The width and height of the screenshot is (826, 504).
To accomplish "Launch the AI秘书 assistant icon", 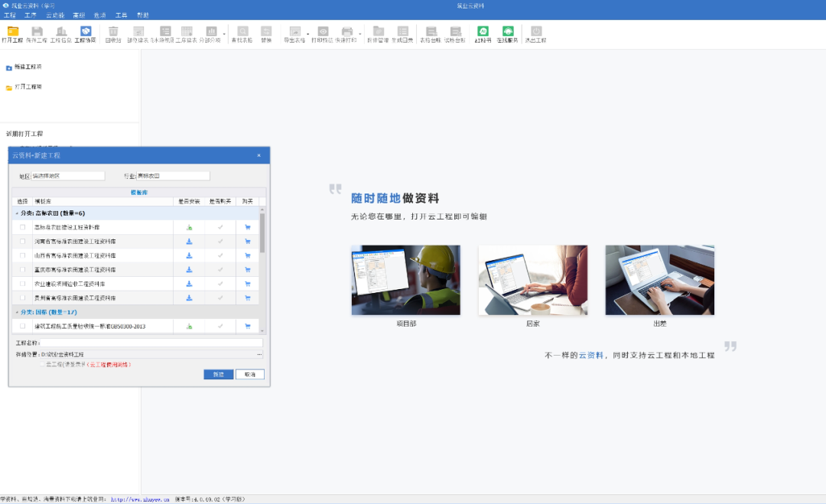I will pos(483,34).
